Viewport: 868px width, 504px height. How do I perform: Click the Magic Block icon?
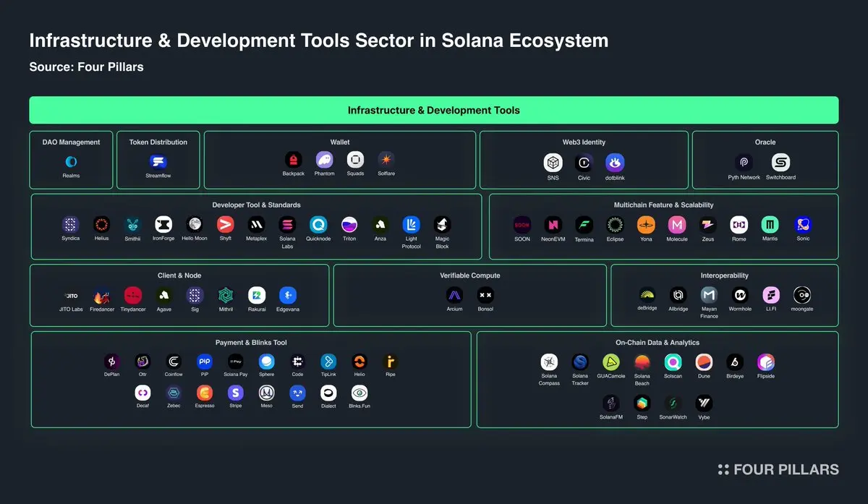(443, 224)
